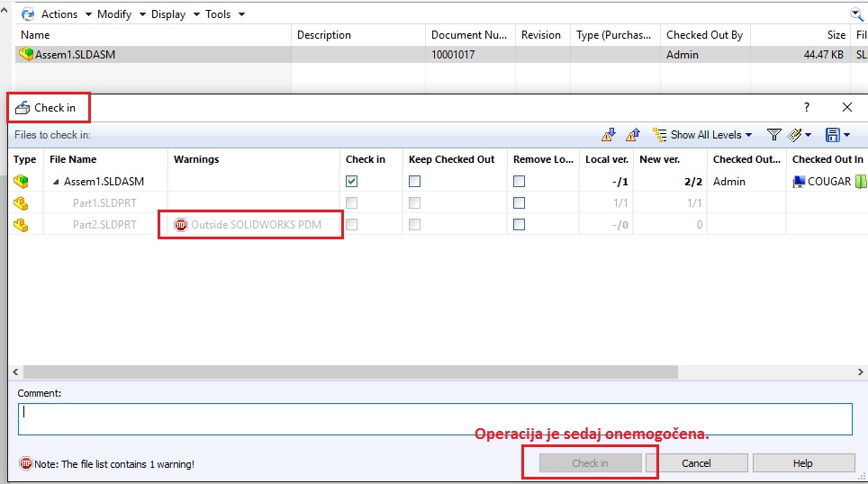Tick Remove Local Copy for Part2.SLDPRT
This screenshot has height=484, width=868.
[x=519, y=225]
